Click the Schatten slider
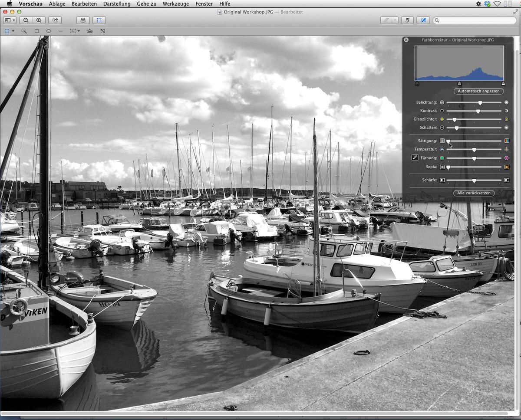This screenshot has width=521, height=420. (474, 128)
